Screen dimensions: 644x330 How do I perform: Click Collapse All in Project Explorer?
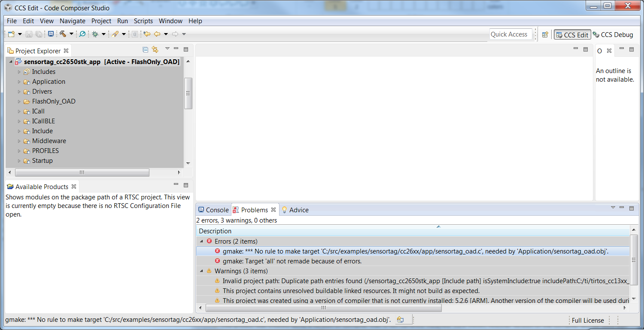(146, 49)
